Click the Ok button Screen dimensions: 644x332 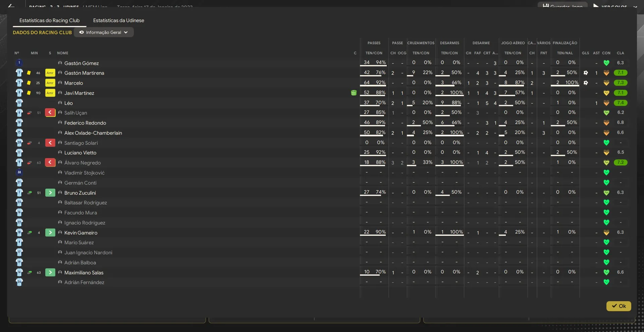click(619, 306)
